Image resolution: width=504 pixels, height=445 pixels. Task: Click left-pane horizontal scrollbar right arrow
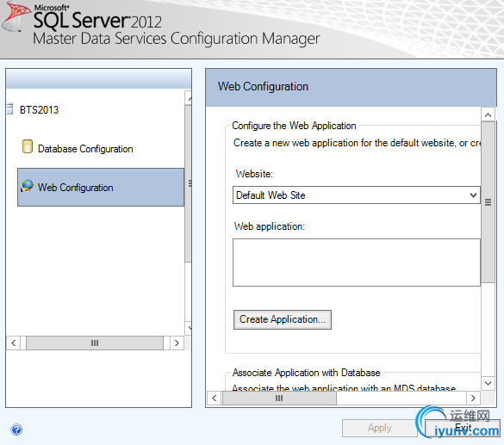click(177, 343)
